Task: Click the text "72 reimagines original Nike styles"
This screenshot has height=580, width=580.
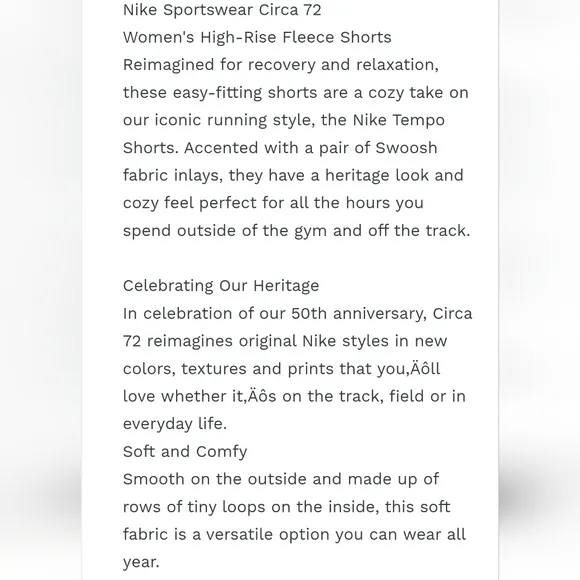Action: tap(256, 341)
